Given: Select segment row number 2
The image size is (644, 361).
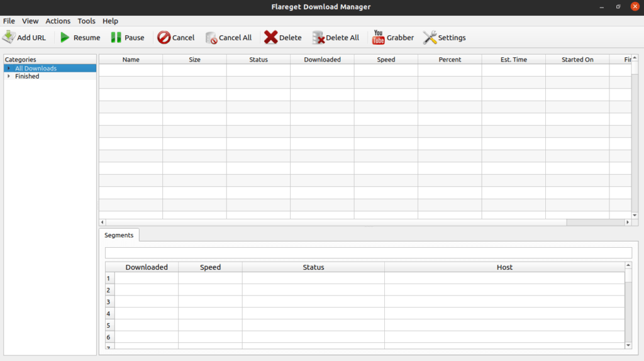Looking at the screenshot, I should point(109,290).
